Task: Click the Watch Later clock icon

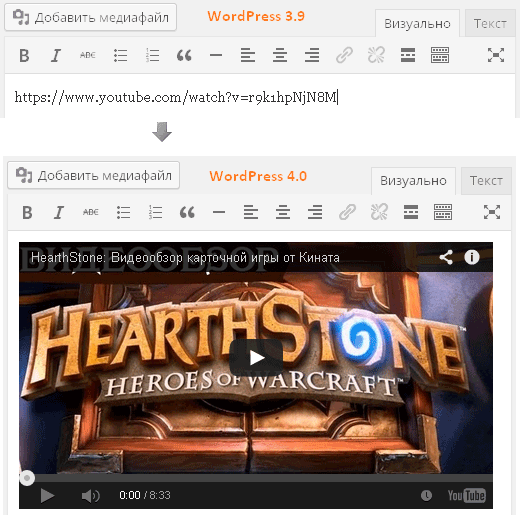Action: click(x=426, y=495)
